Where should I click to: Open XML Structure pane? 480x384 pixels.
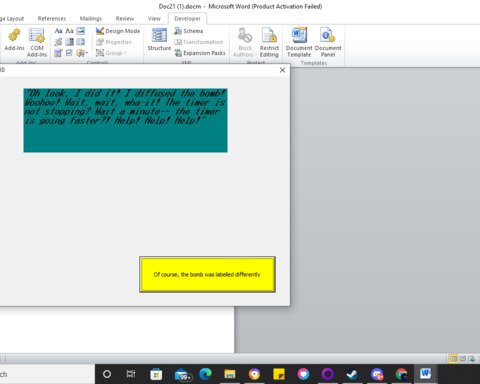pos(159,39)
